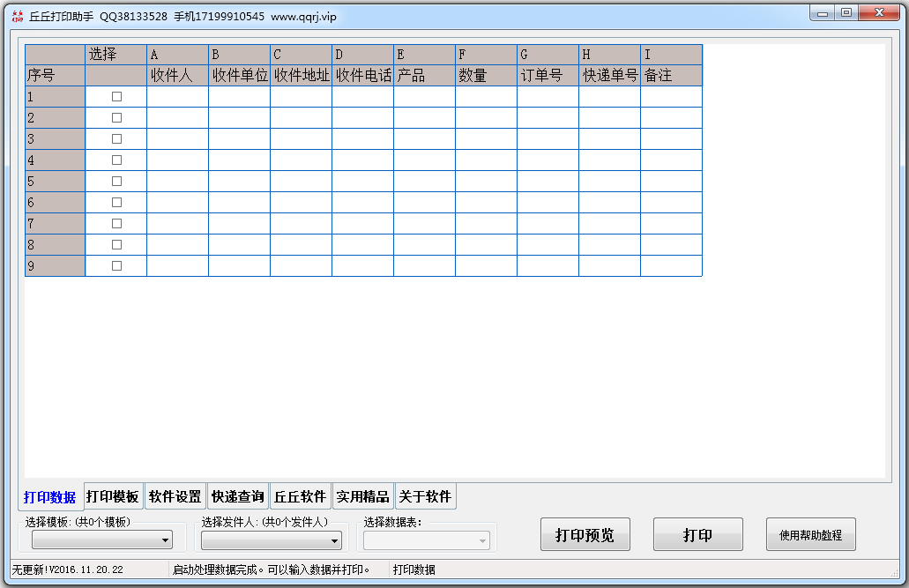Enable the checkbox on row 5
This screenshot has width=909, height=588.
[115, 181]
